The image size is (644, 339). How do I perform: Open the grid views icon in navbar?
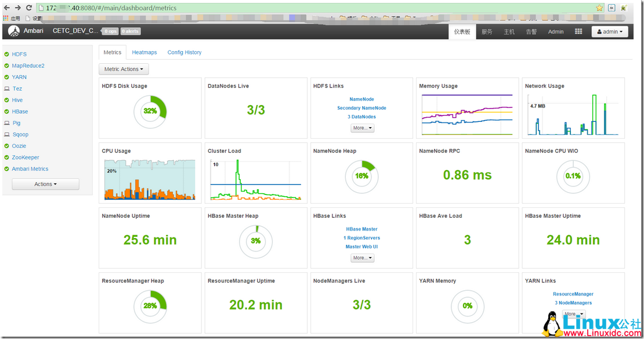pyautogui.click(x=578, y=31)
